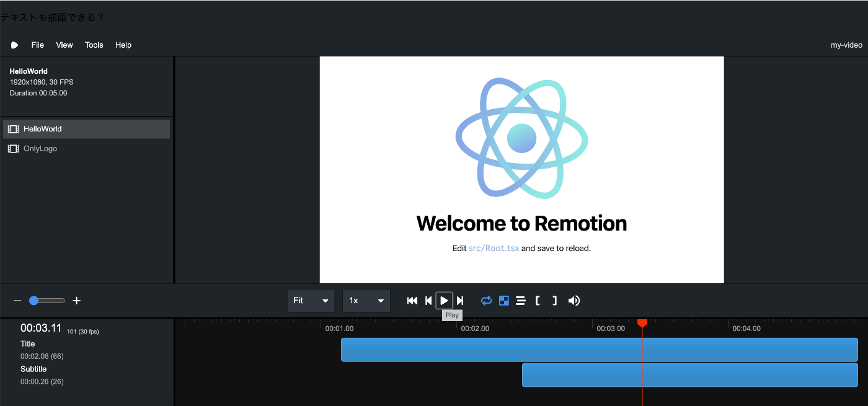Click the Remotion logo in menu bar

pos(14,45)
